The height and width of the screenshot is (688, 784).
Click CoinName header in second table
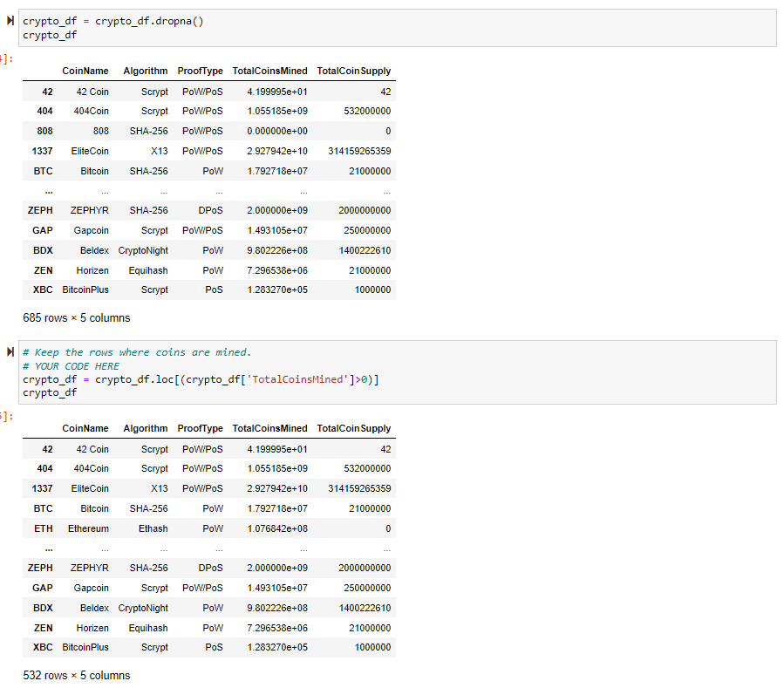pos(85,428)
